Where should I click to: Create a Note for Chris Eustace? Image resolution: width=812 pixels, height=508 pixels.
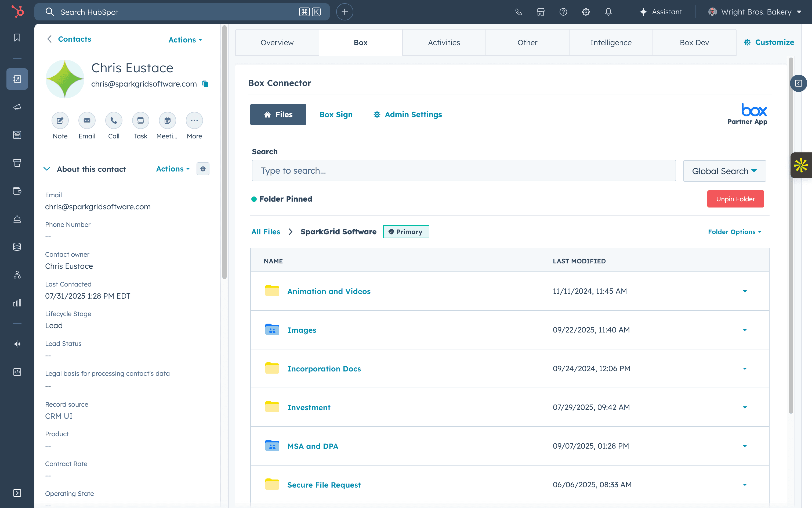[x=60, y=120]
